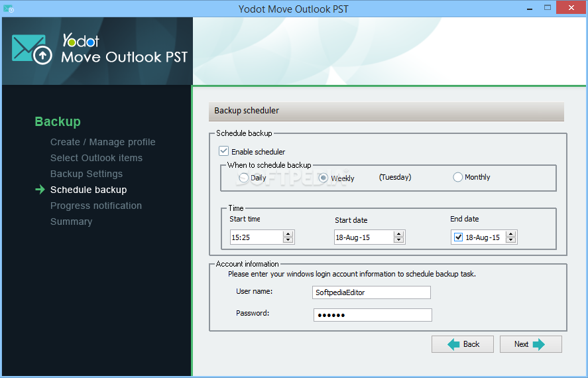Decrease End date with down arrow

[x=510, y=240]
